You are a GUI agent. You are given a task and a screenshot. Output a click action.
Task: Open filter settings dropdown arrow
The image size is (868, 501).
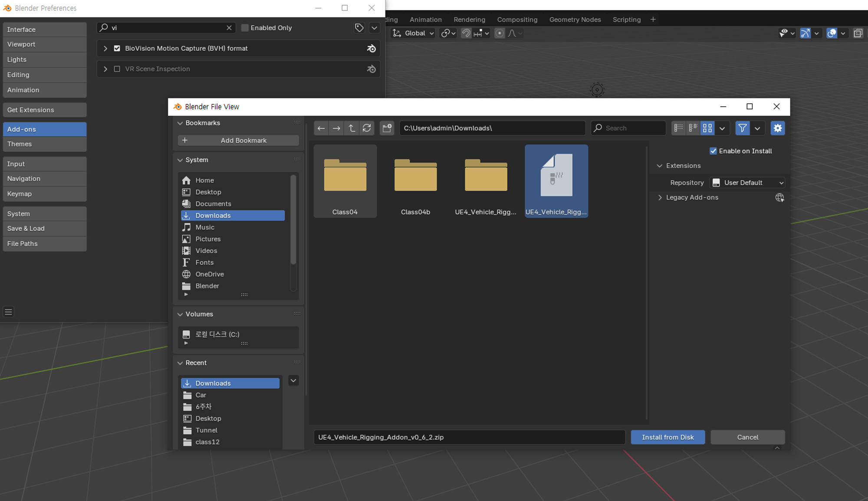coord(757,128)
